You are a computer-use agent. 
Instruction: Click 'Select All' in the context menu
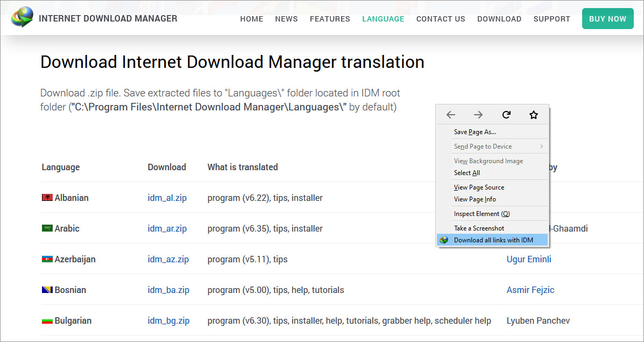[x=466, y=172]
